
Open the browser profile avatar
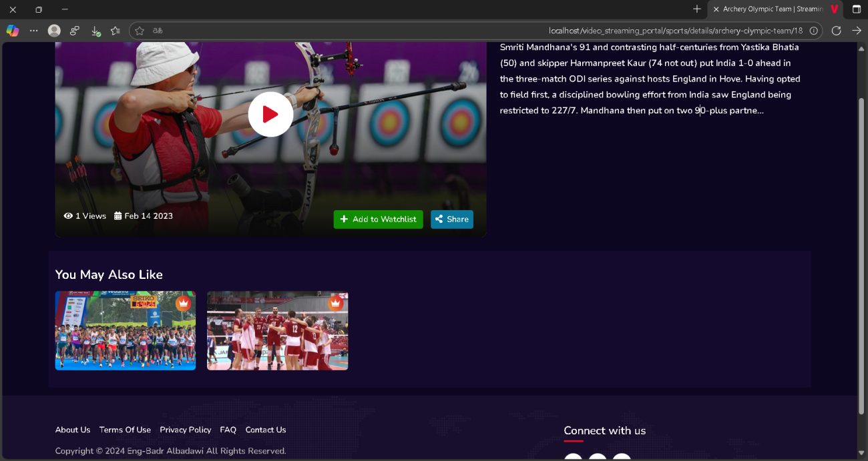click(55, 31)
